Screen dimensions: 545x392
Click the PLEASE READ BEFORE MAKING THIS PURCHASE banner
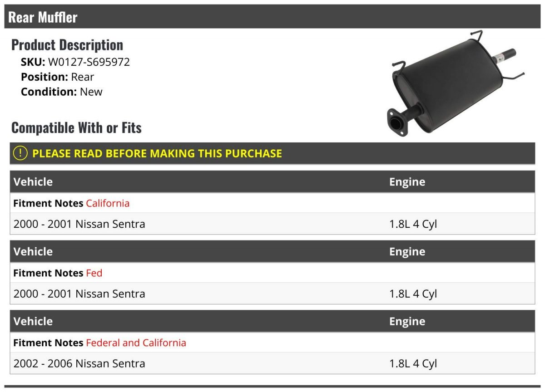point(272,153)
